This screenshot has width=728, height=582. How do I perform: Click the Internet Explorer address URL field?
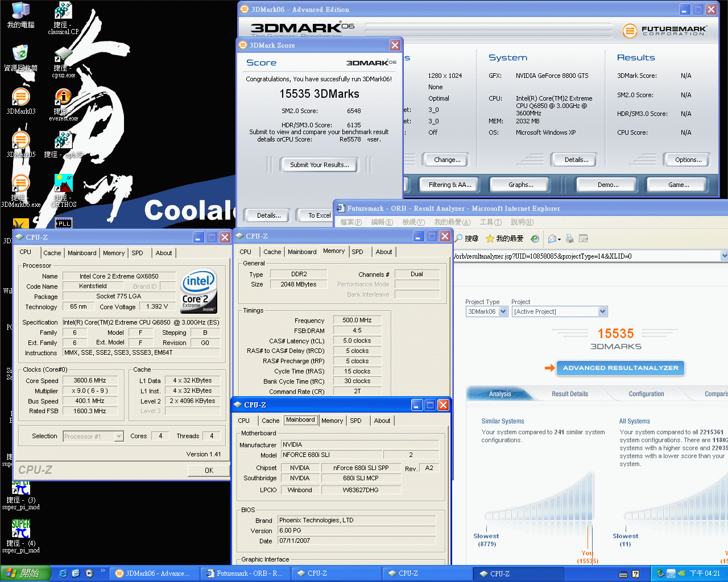coord(586,256)
